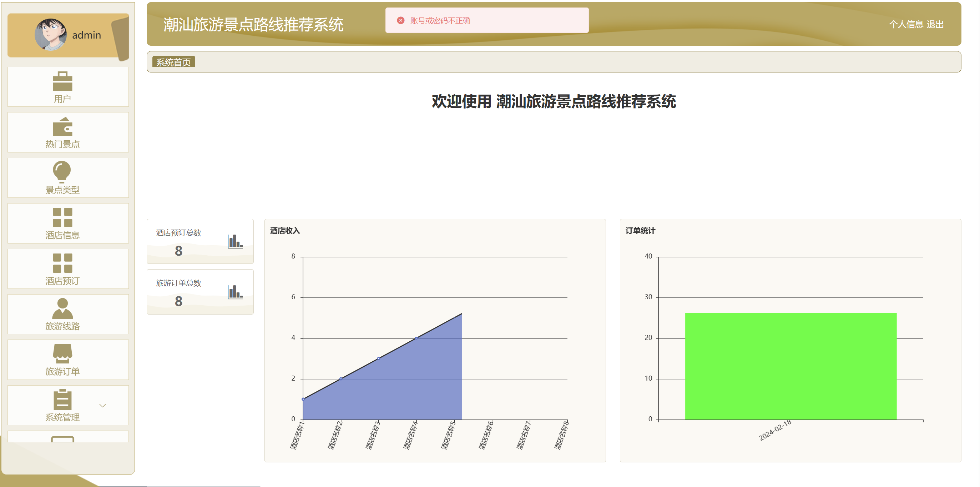Click the lightbulb icon above 景点类型
The height and width of the screenshot is (487, 980).
pyautogui.click(x=62, y=172)
